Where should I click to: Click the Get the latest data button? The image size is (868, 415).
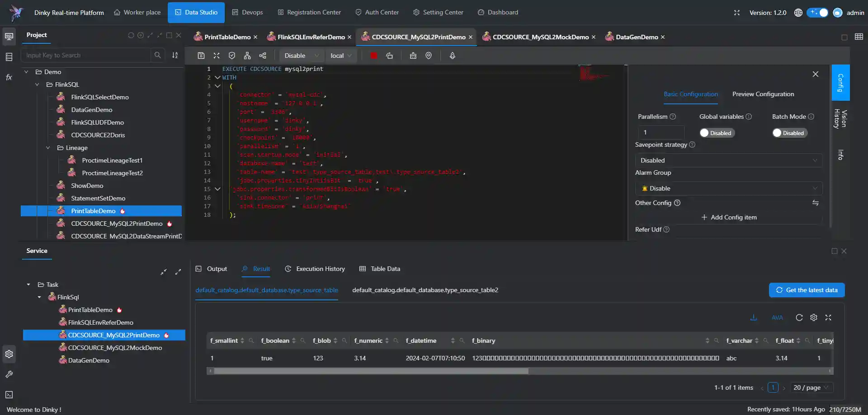pos(807,290)
